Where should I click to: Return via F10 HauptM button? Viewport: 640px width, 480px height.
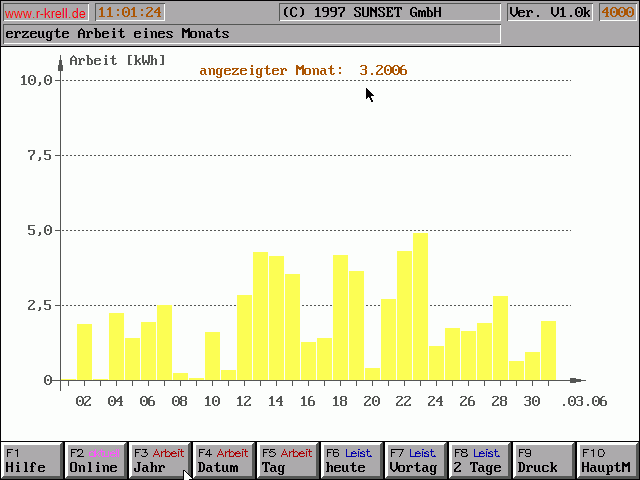[x=607, y=461]
